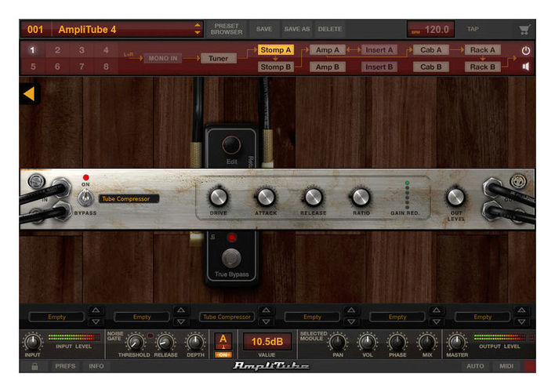Click the Edit knob on the stomp pedal
555x392 pixels.
pyautogui.click(x=231, y=145)
